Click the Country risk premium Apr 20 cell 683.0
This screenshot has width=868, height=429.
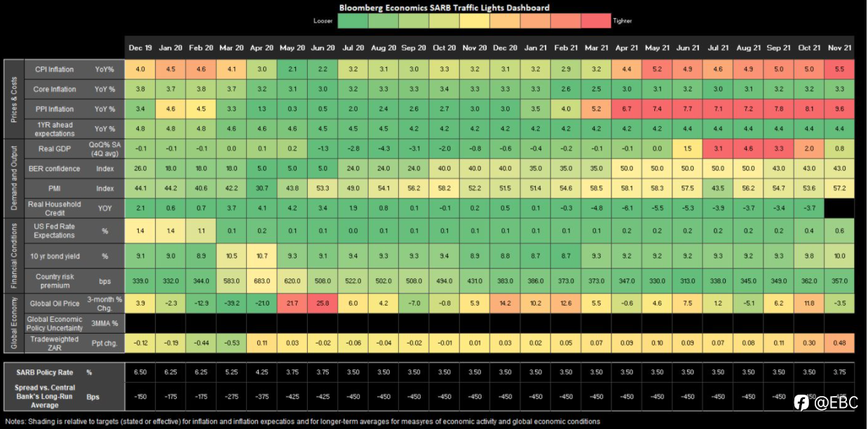point(262,280)
